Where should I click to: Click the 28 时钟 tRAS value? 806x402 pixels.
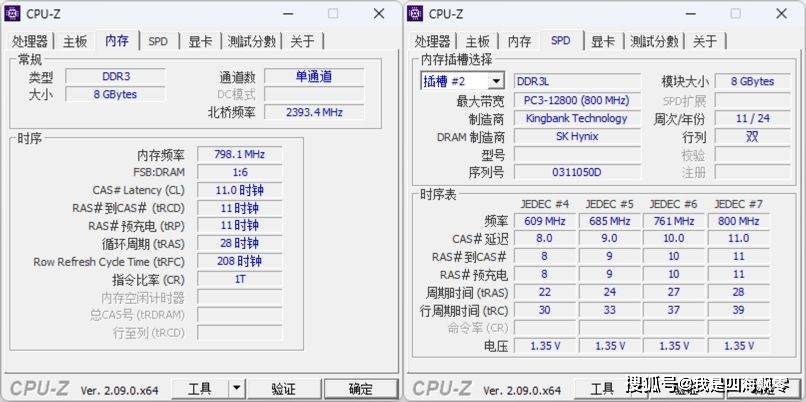[x=240, y=244]
